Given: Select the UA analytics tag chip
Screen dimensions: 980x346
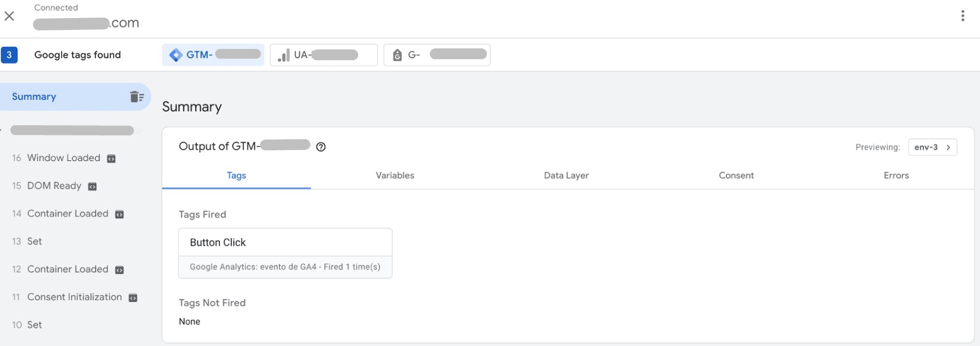Looking at the screenshot, I should pyautogui.click(x=324, y=55).
